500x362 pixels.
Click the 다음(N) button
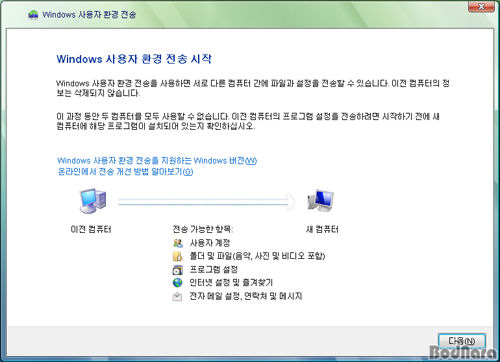pyautogui.click(x=461, y=341)
